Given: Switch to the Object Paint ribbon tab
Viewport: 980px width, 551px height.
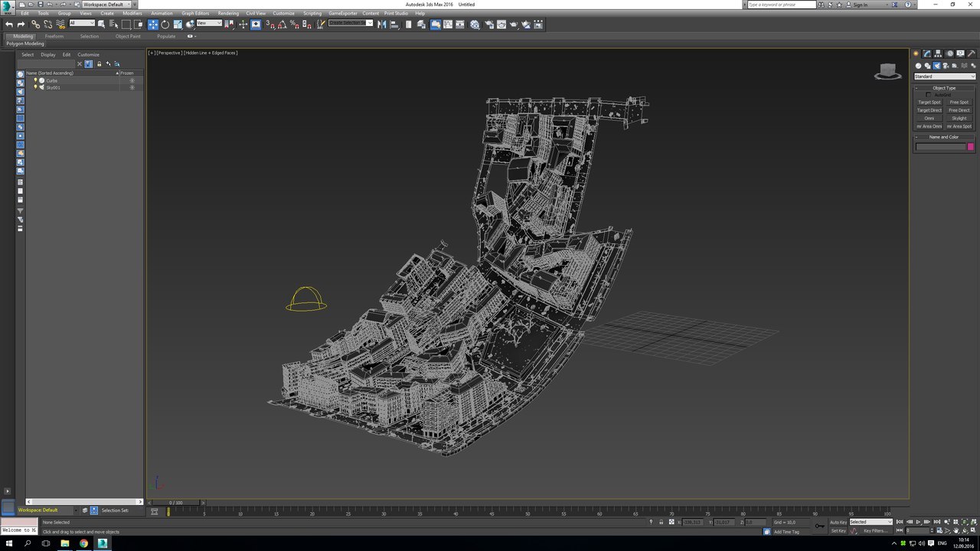Looking at the screenshot, I should 128,36.
